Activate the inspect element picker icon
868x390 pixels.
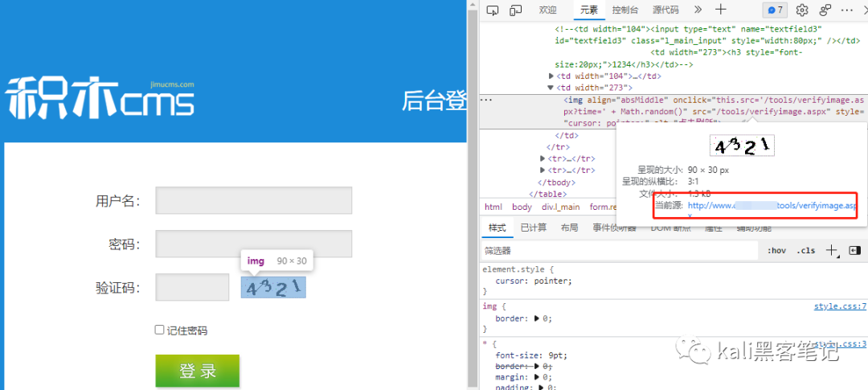[x=493, y=10]
